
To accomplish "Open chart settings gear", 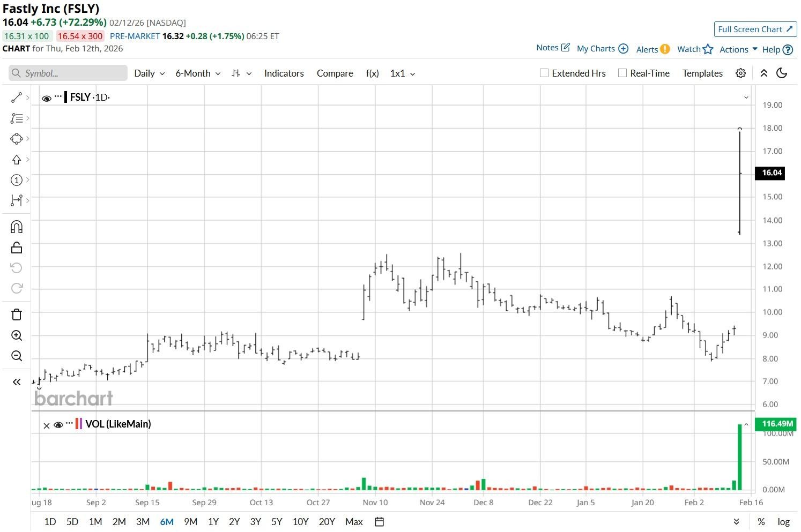I will tap(740, 73).
